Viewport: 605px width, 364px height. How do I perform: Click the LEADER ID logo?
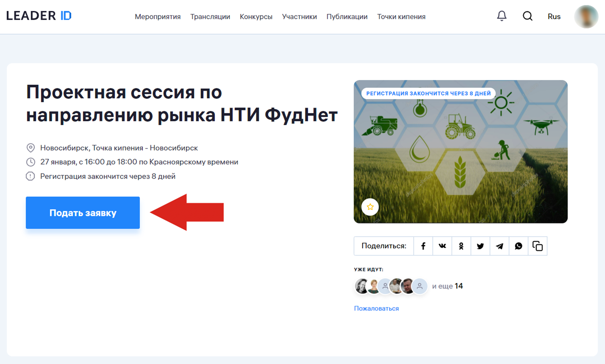point(39,16)
